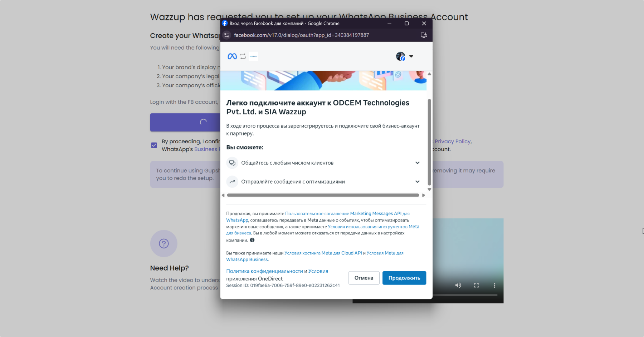Click the vertical scrollbar thumb in the dialog
The width and height of the screenshot is (644, 337).
click(429, 142)
